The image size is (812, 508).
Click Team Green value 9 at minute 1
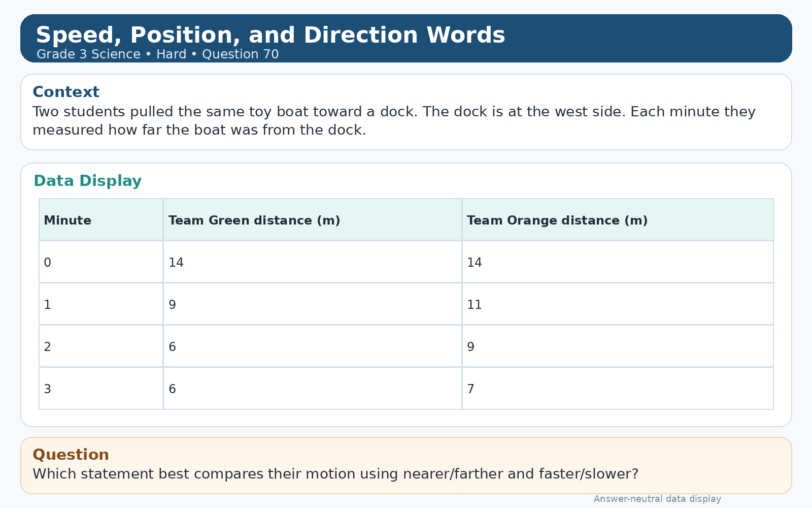pyautogui.click(x=173, y=305)
